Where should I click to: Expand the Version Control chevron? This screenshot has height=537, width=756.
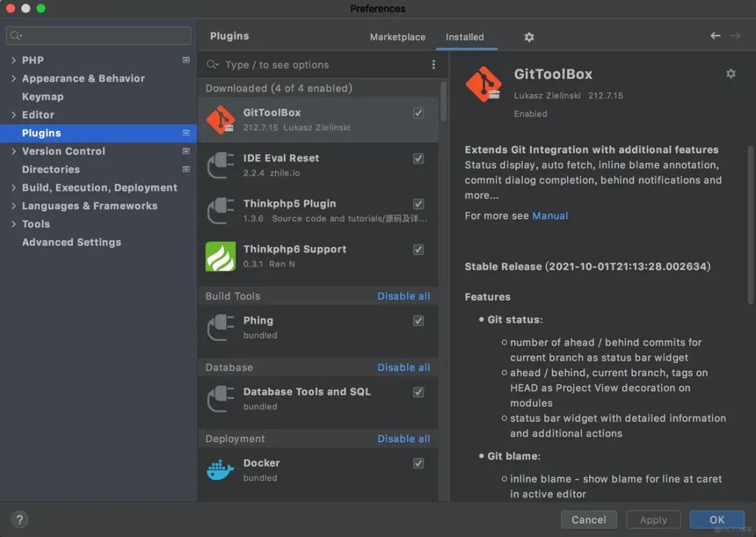(x=13, y=151)
